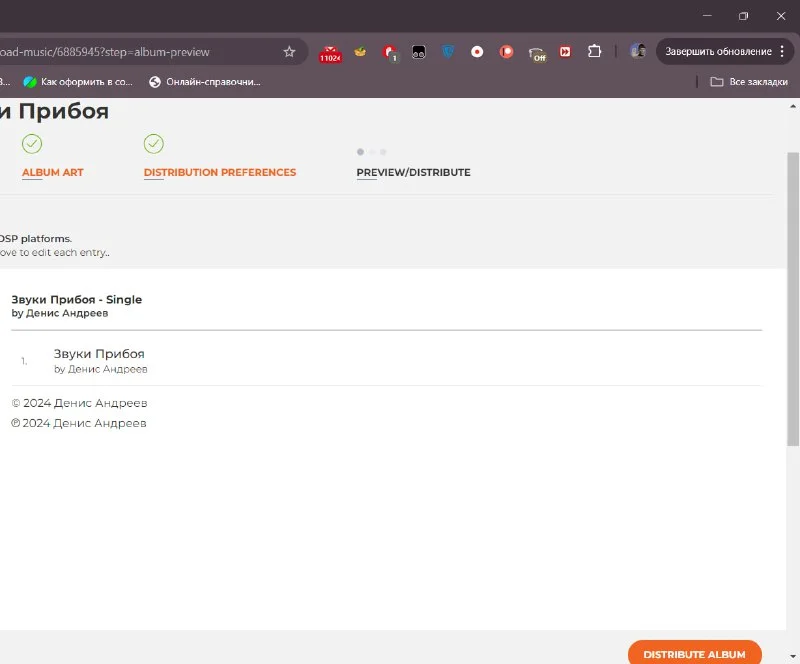Click the green checkmark above Album Art
Screen dimensions: 800x664
click(x=32, y=144)
